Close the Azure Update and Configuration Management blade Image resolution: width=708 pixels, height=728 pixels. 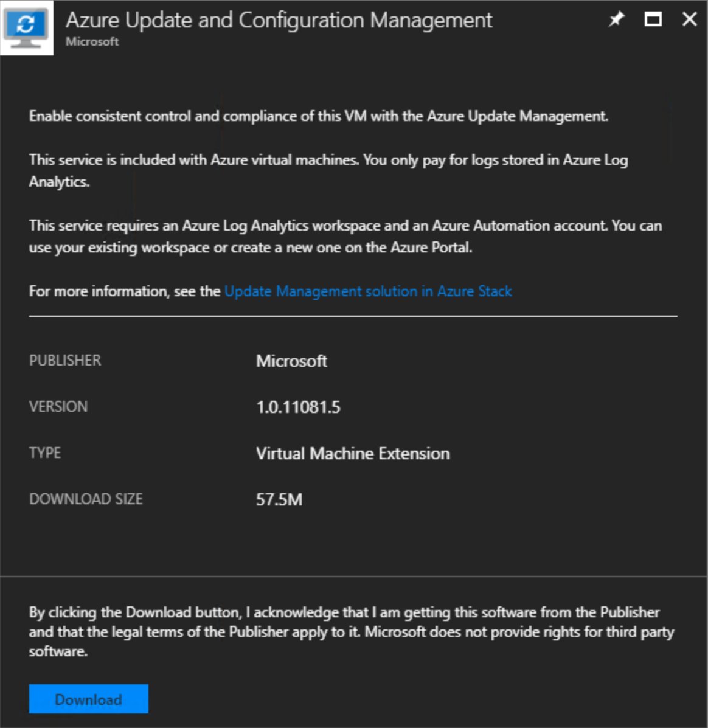pyautogui.click(x=689, y=19)
